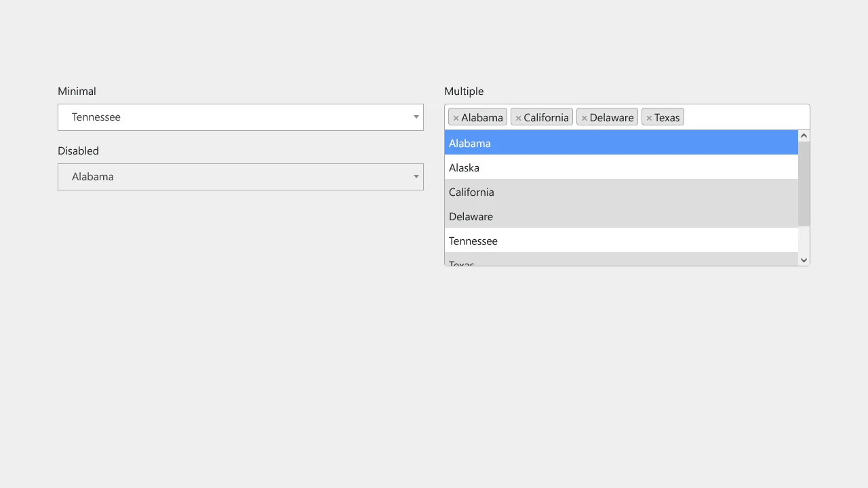Image resolution: width=868 pixels, height=488 pixels.
Task: Open the Minimal select dropdown arrow
Action: [x=416, y=117]
